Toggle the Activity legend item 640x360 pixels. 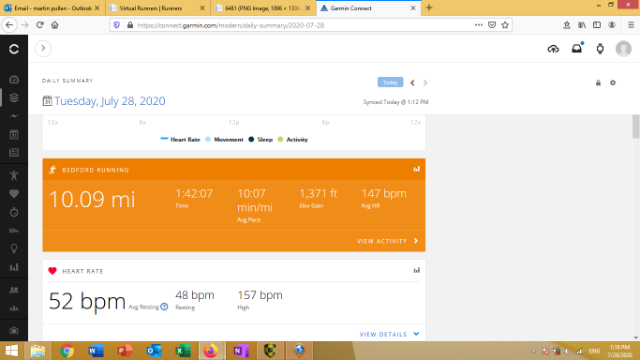293,140
